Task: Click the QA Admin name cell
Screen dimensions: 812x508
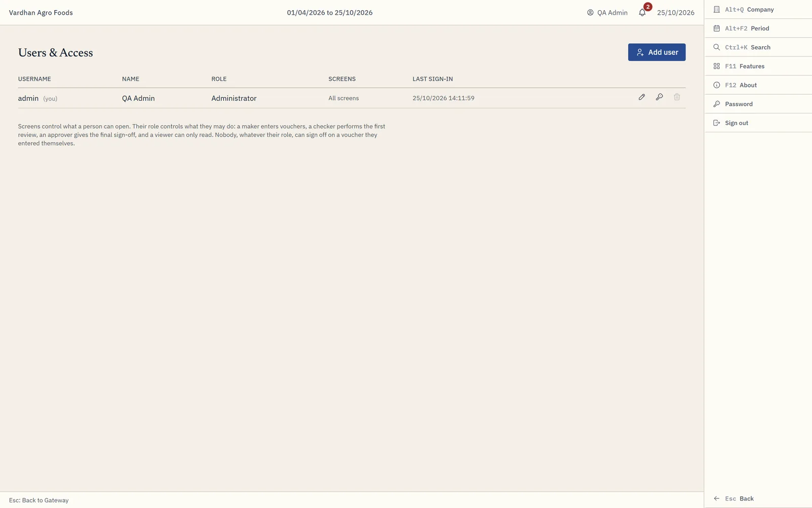Action: click(138, 98)
